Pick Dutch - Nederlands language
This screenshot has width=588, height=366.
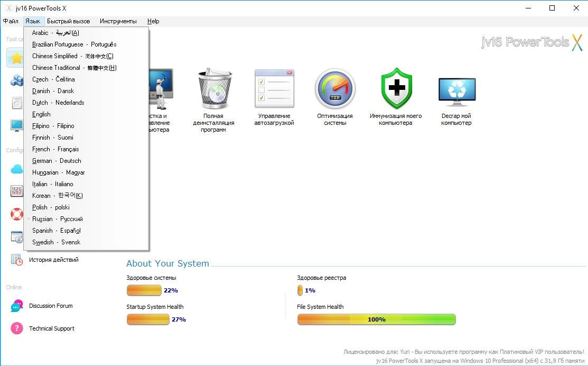coord(86,103)
